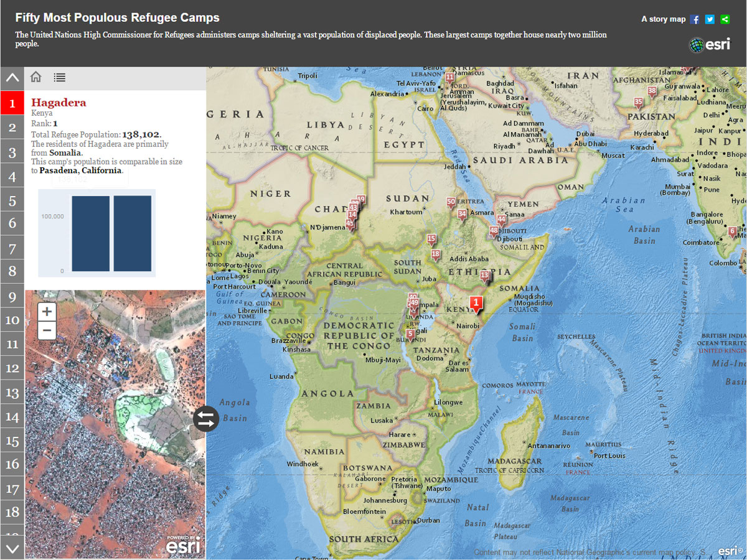Open the list view icon
747x560 pixels.
[60, 78]
